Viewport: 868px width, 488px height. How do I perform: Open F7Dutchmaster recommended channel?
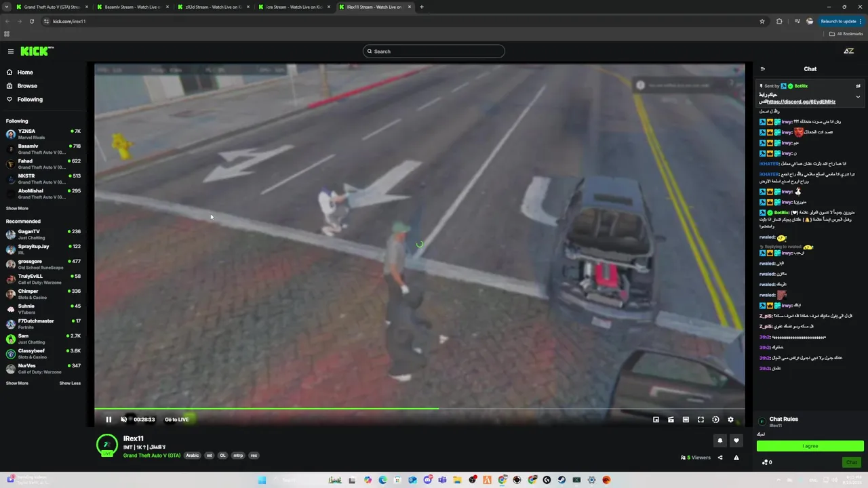tap(43, 323)
